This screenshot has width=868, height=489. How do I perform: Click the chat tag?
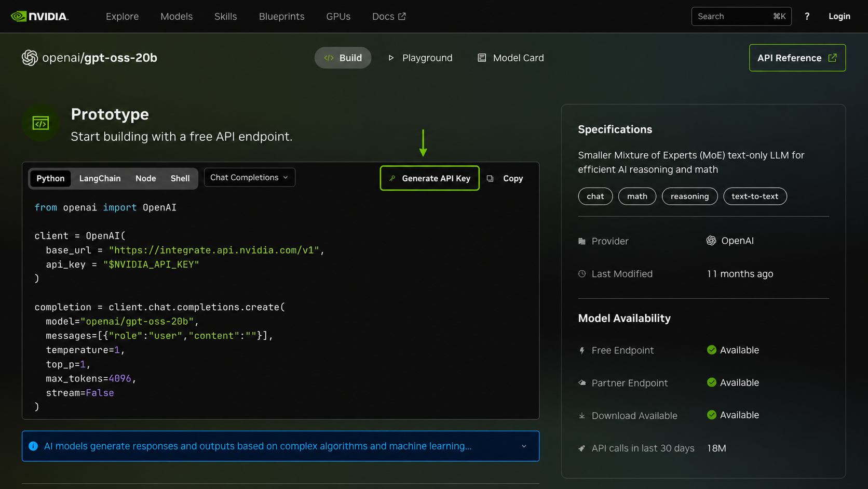595,196
